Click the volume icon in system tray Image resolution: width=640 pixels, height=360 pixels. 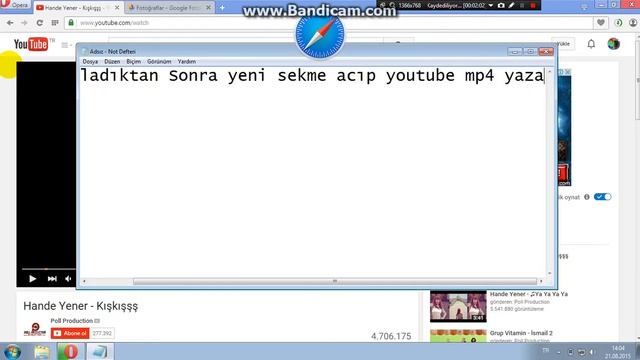tap(592, 352)
